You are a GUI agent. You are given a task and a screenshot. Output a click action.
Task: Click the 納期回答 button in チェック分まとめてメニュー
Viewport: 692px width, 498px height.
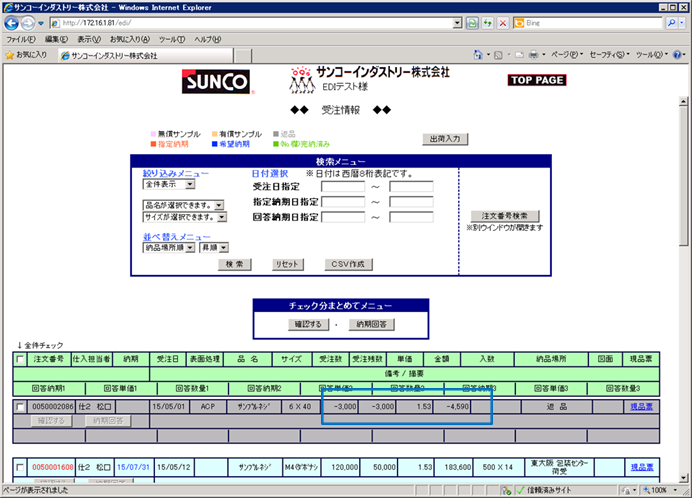(x=372, y=324)
